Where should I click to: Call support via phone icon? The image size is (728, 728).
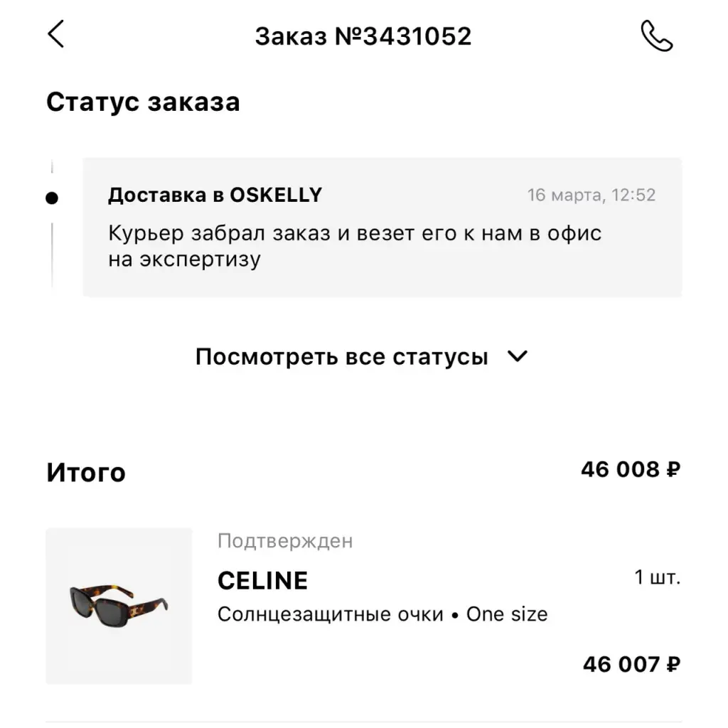coord(656,36)
